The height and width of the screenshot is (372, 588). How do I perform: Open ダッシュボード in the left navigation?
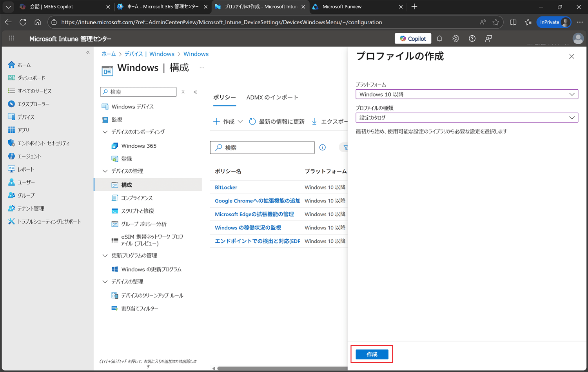click(x=26, y=78)
